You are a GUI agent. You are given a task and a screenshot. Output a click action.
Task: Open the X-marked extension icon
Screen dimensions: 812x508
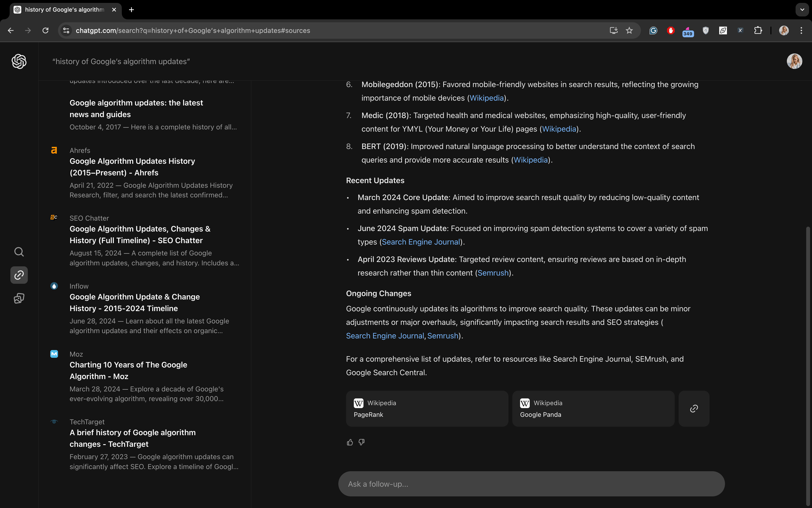pos(740,30)
